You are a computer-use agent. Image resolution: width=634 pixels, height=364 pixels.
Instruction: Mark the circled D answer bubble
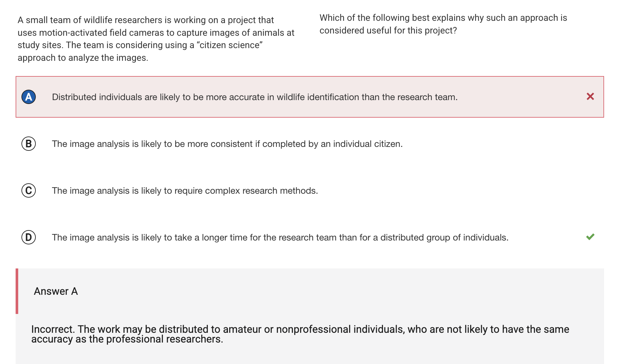(29, 237)
